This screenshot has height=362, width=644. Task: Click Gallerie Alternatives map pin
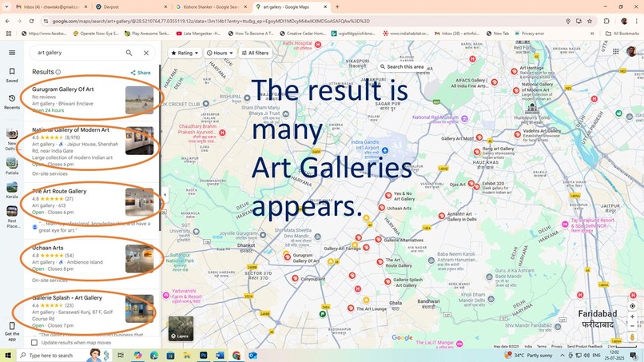(x=378, y=239)
